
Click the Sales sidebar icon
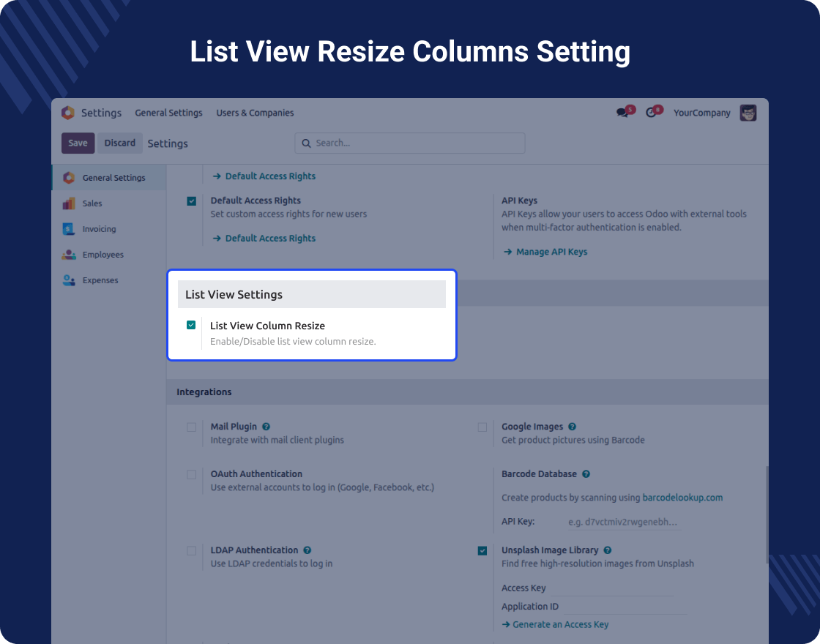69,203
